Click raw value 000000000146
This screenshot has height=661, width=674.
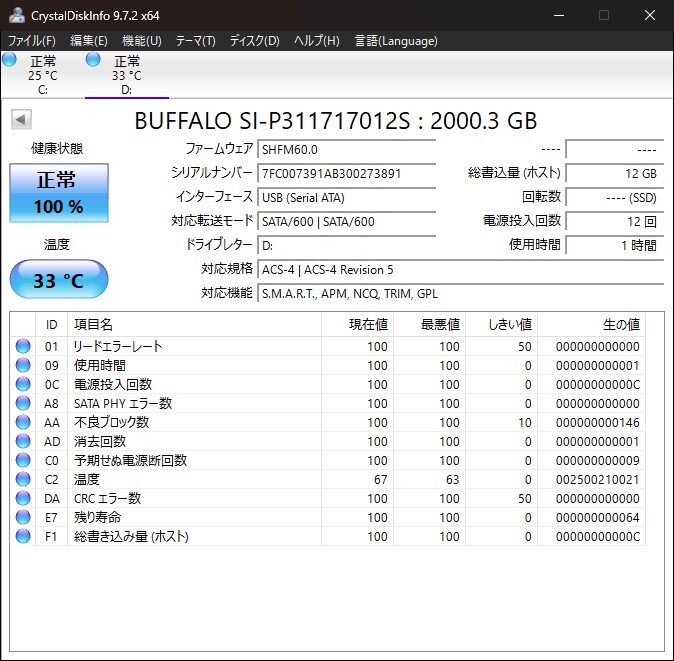597,422
